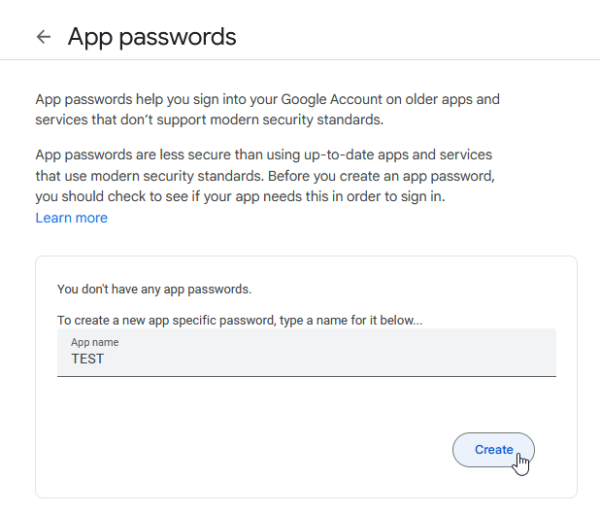Click the App passwords page heading
Viewport: 600px width, 514px height.
coord(152,37)
